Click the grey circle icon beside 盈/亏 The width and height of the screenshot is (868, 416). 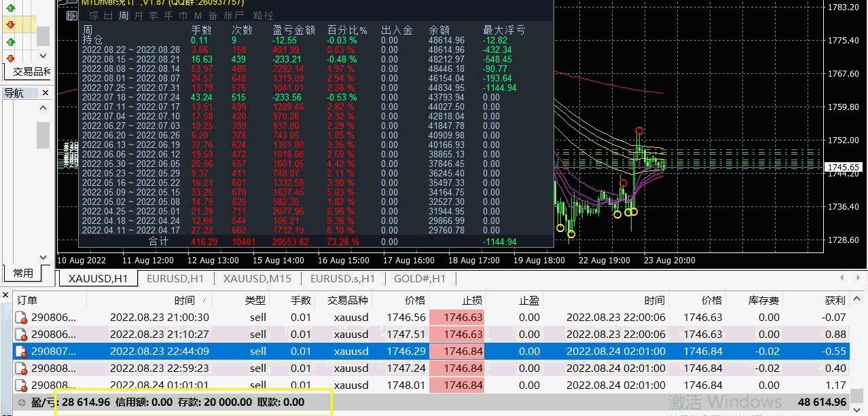coord(22,402)
